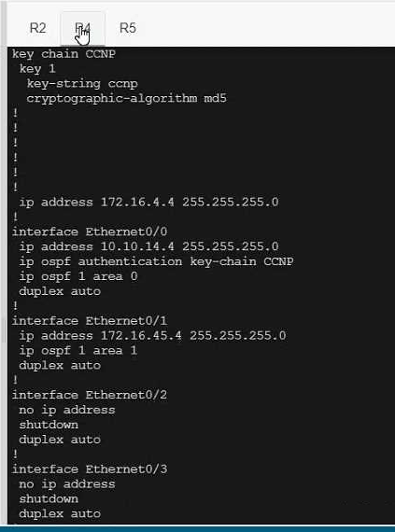Screen dimensions: 395x532
Task: Click the 'key chain CCNP' line
Action: (63, 54)
